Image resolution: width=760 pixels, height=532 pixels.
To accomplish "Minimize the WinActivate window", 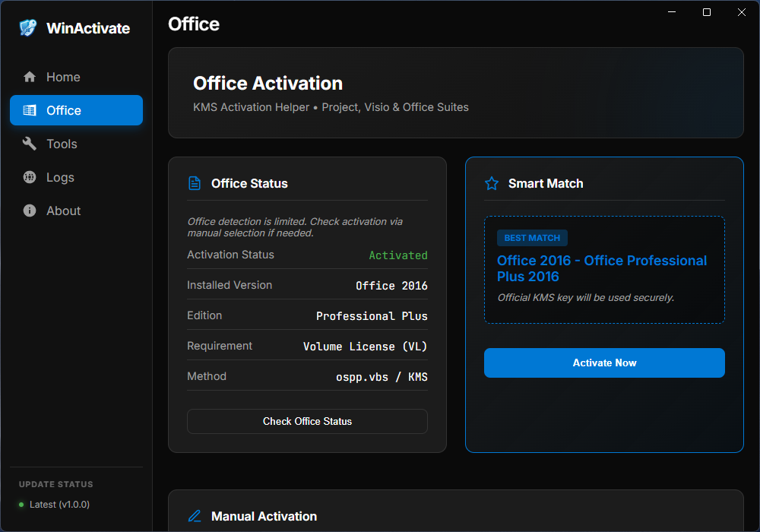I will [x=672, y=12].
